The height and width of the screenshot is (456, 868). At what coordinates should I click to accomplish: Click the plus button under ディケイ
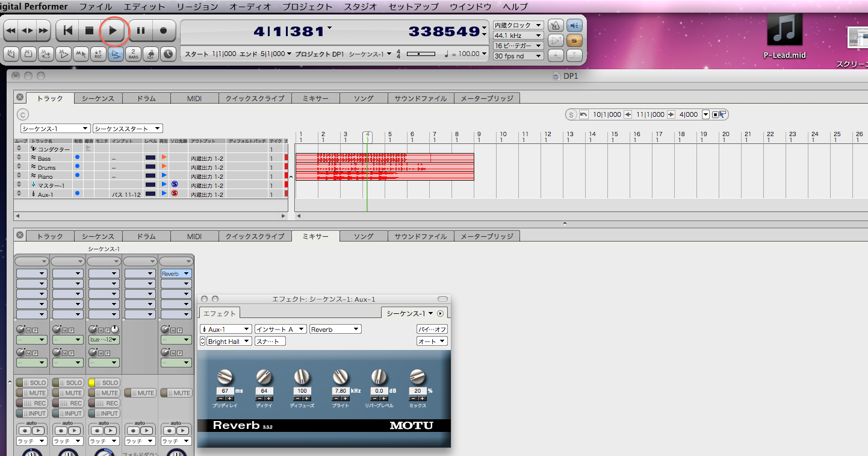click(x=268, y=399)
